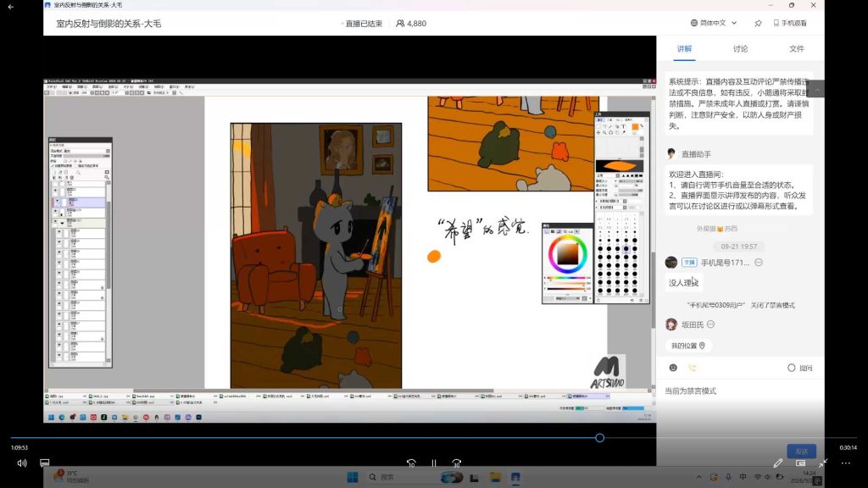Pick a color from the SAI color wheel

tap(567, 254)
